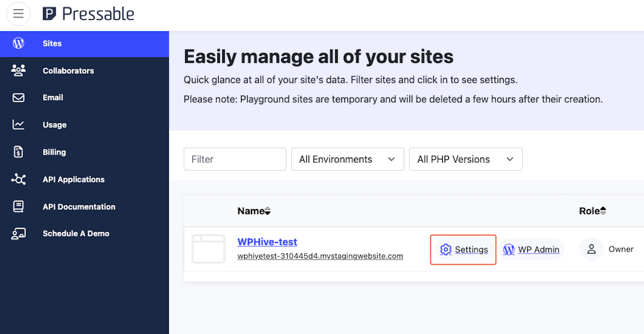Click the Filter input field
This screenshot has height=334, width=644.
235,159
